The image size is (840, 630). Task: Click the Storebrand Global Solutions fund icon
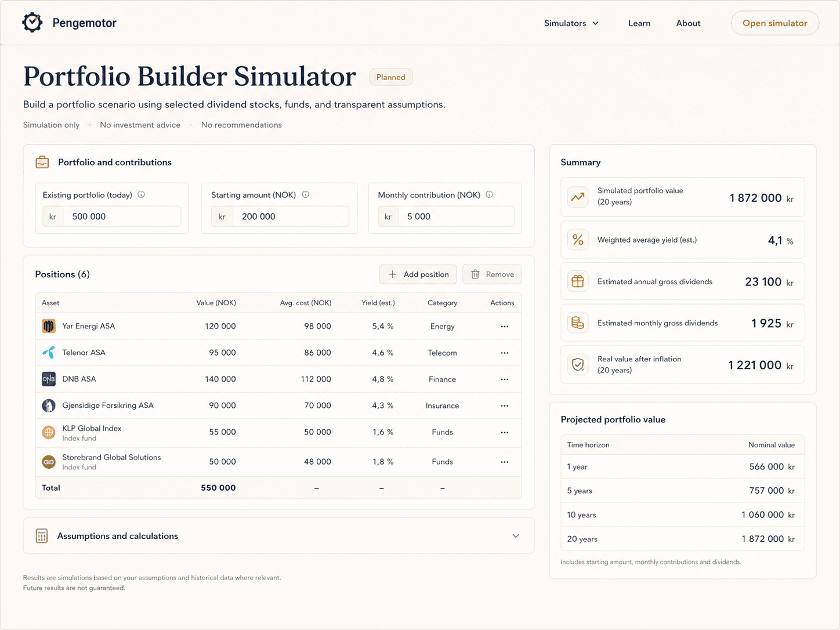point(49,462)
